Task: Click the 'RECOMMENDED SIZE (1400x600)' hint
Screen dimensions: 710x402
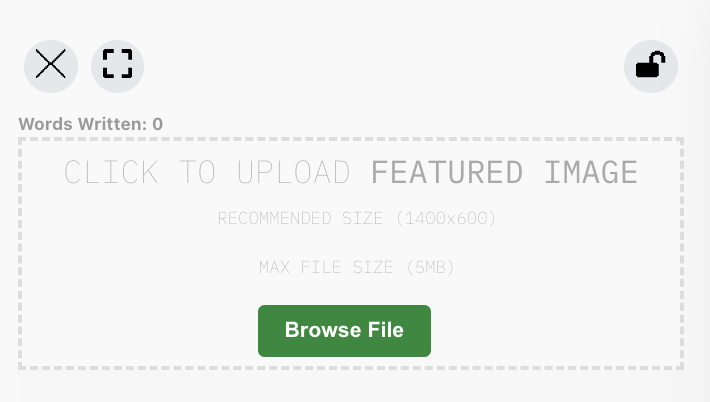Action: 357,218
